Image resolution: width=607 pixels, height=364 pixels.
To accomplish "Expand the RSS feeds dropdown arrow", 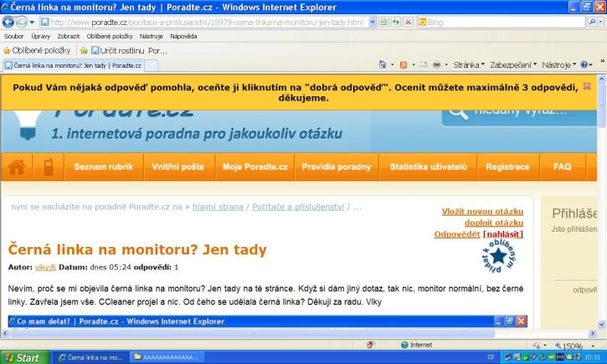I will (414, 64).
